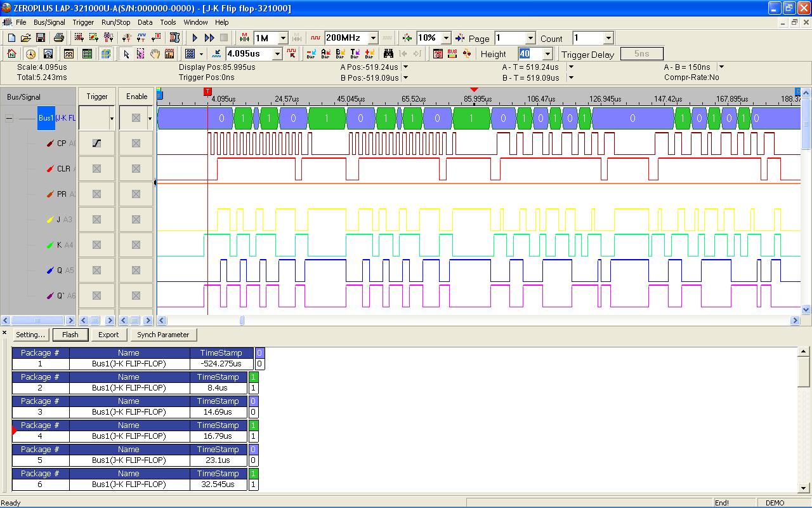The height and width of the screenshot is (508, 812).
Task: Open a file with the folder icon
Action: 26,38
